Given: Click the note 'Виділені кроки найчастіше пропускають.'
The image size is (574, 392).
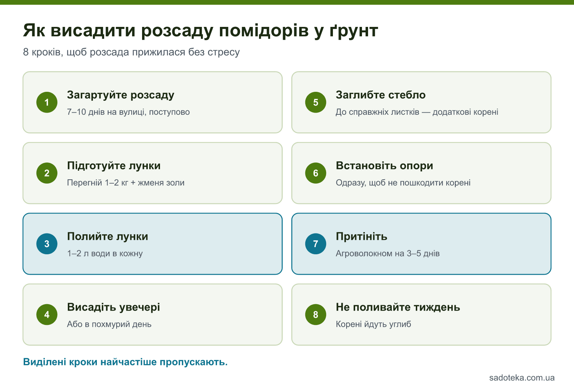Looking at the screenshot, I should [125, 362].
